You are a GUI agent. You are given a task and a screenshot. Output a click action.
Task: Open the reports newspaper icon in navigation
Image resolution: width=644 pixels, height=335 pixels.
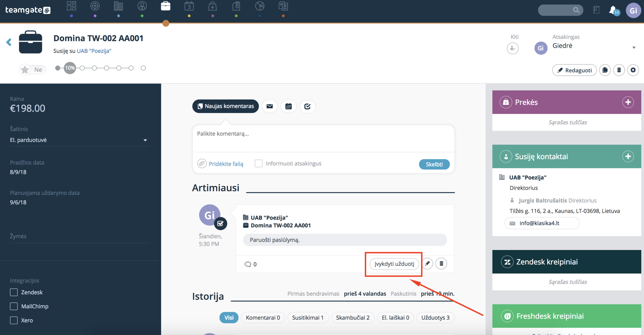pyautogui.click(x=283, y=6)
